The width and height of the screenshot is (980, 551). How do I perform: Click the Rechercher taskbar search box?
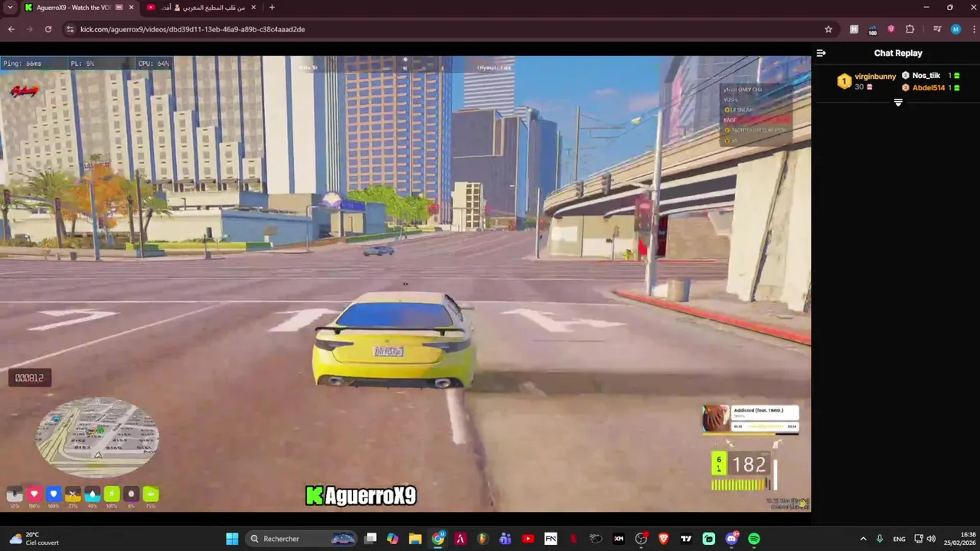[302, 539]
